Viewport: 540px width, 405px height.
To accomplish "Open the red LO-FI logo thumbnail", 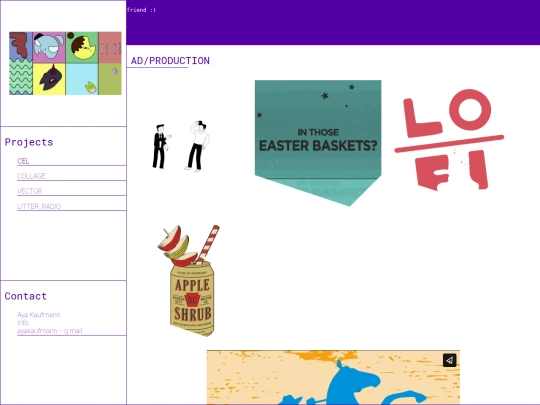I will click(449, 140).
